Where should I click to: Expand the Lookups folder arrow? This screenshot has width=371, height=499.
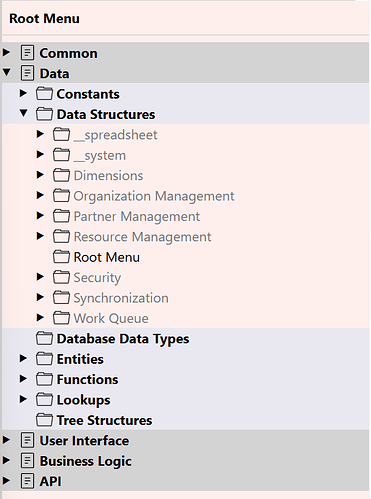(x=23, y=399)
